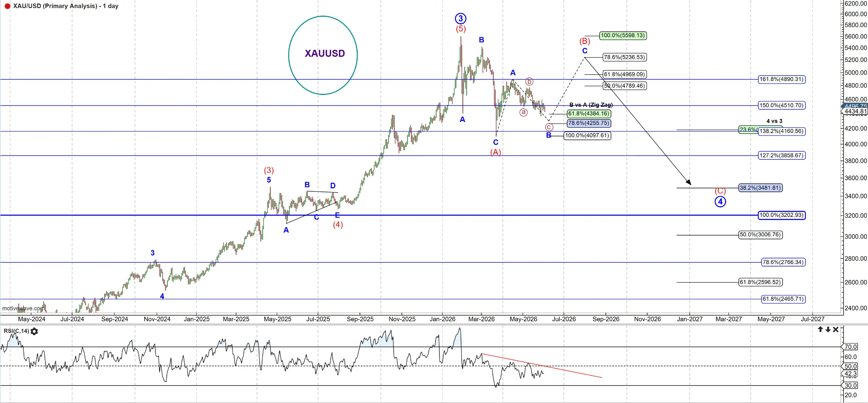Select red (B) wave label
The image size is (868, 403).
(585, 41)
